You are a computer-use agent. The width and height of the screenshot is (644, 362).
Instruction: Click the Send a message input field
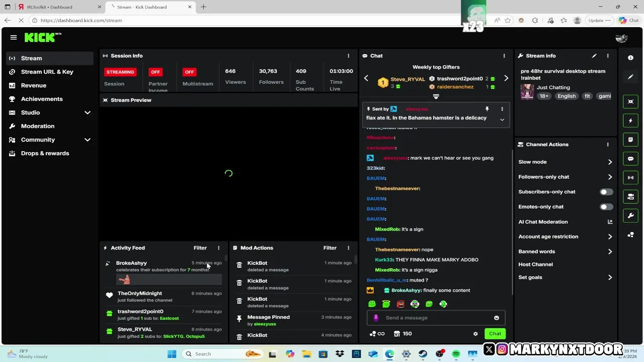pos(436,318)
